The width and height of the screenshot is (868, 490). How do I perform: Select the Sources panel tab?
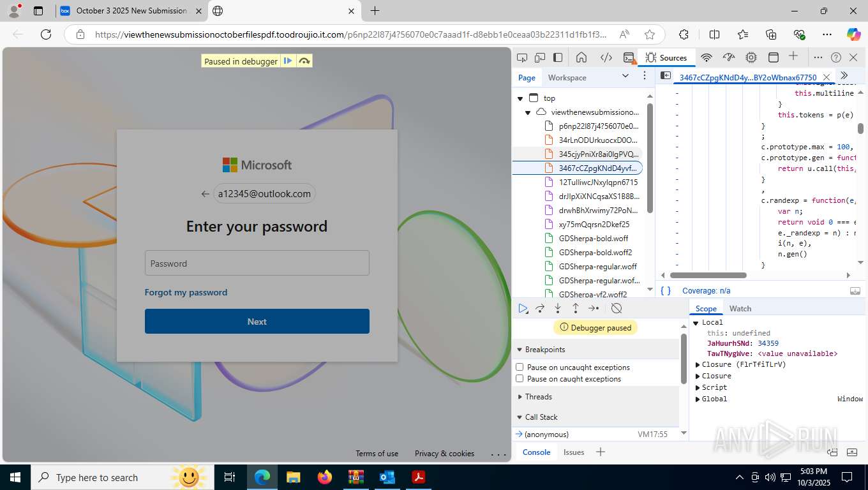pyautogui.click(x=666, y=57)
